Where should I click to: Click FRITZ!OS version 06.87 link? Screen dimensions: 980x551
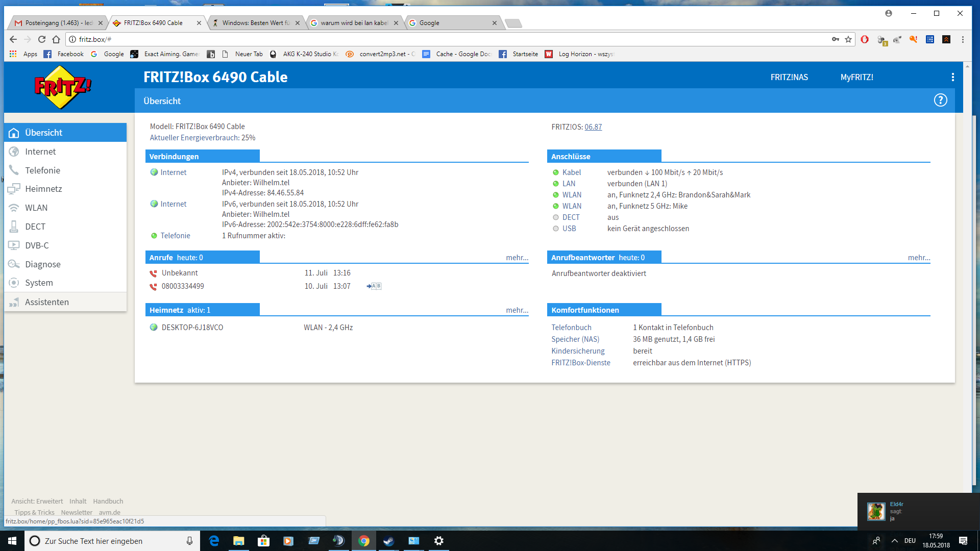click(x=593, y=127)
